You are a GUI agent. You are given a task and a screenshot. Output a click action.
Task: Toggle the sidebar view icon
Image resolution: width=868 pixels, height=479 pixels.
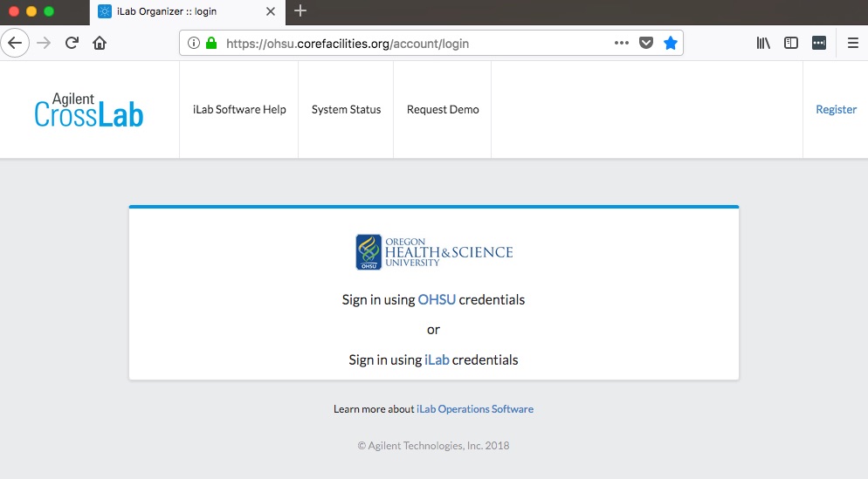pyautogui.click(x=791, y=43)
